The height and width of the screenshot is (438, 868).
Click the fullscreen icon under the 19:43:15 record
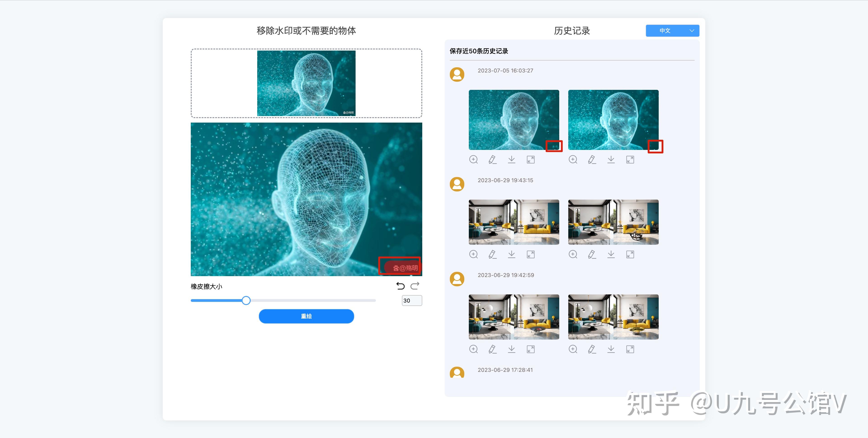pos(531,254)
